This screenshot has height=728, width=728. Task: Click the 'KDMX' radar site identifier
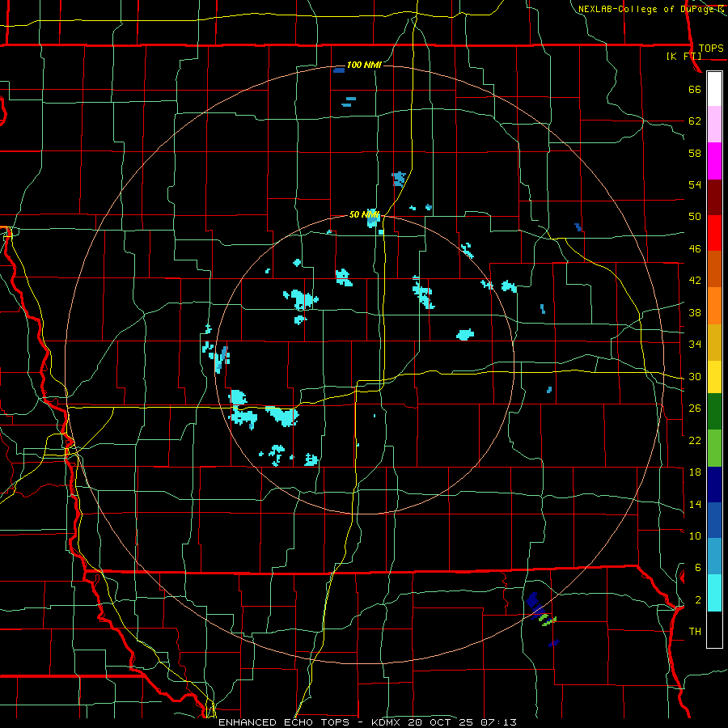click(x=387, y=722)
